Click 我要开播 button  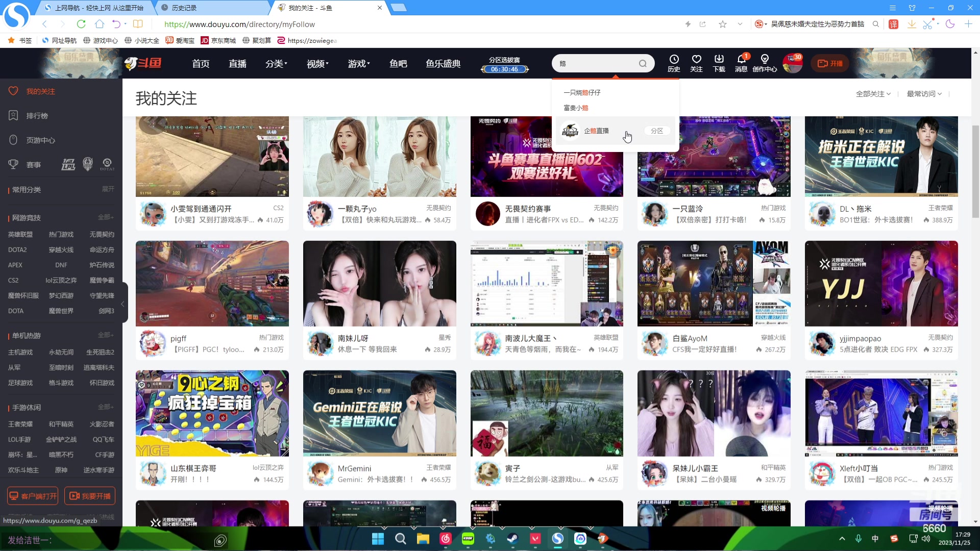click(x=90, y=496)
